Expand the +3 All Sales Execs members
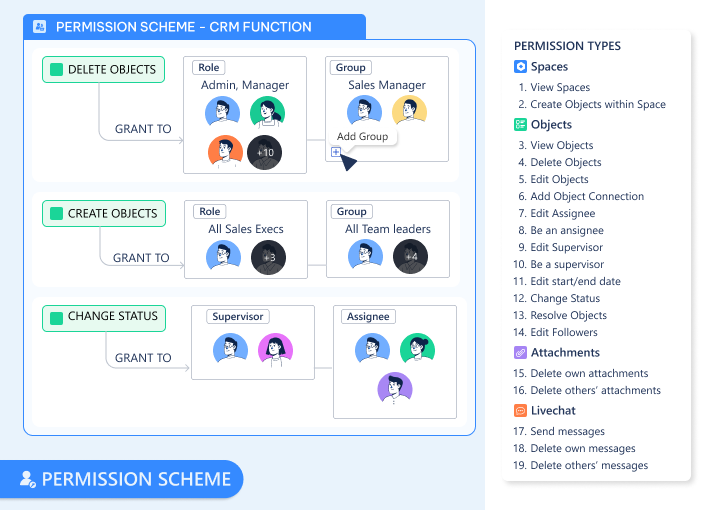702x510 pixels. click(x=268, y=257)
